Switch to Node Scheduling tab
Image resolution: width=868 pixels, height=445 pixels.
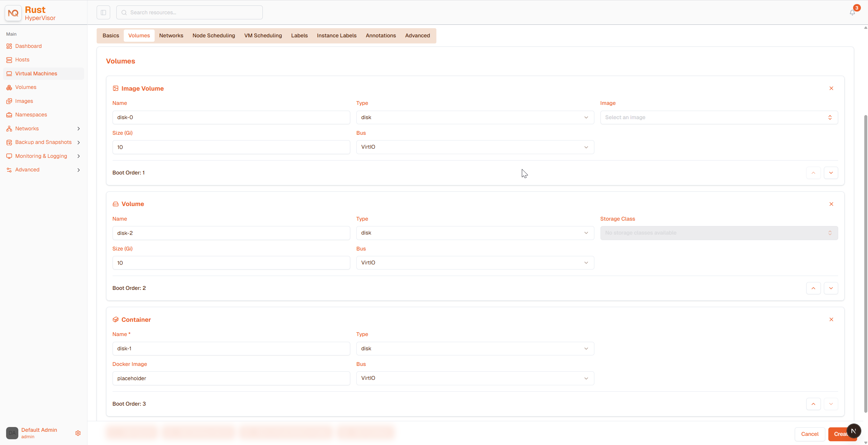214,36
